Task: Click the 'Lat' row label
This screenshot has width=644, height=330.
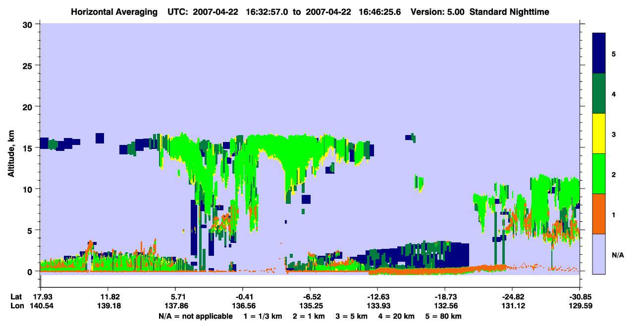Action: click(x=16, y=297)
